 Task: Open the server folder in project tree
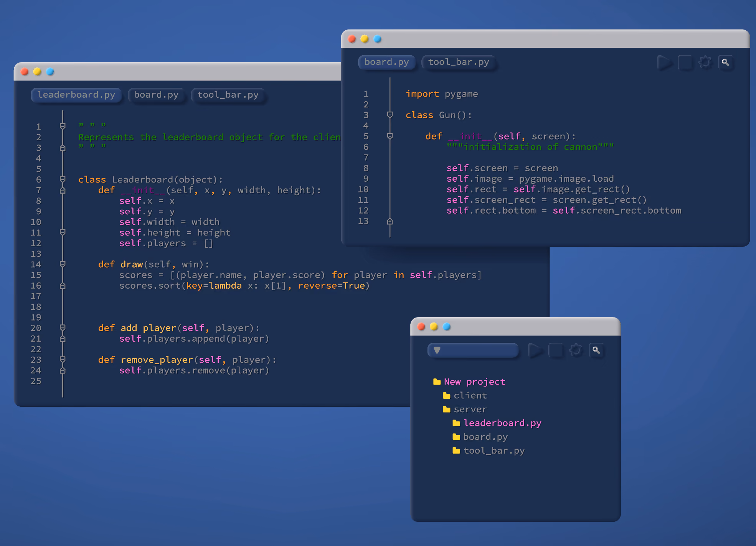(470, 409)
